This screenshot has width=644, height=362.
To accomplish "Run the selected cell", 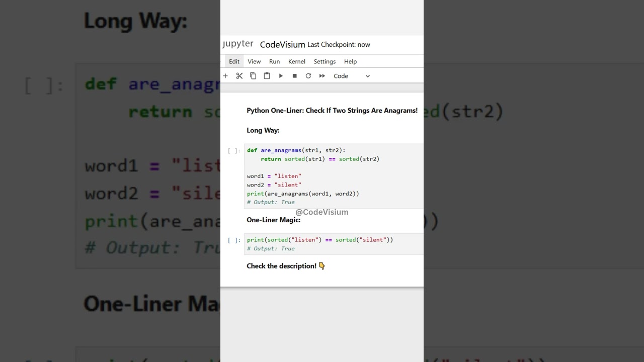I will tap(281, 76).
